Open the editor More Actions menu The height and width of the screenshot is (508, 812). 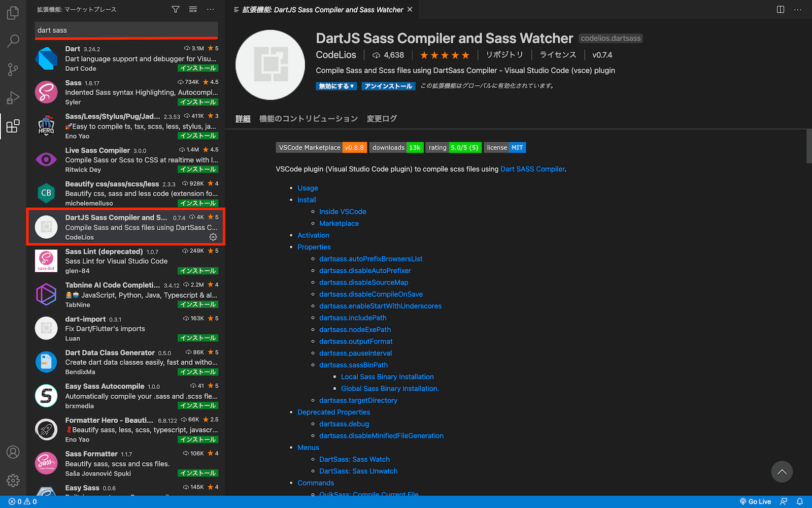click(x=798, y=10)
